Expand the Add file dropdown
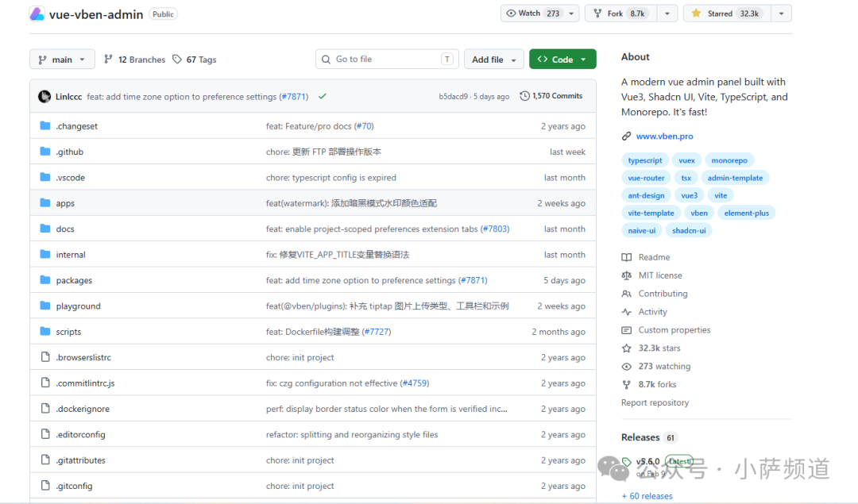 tap(494, 59)
